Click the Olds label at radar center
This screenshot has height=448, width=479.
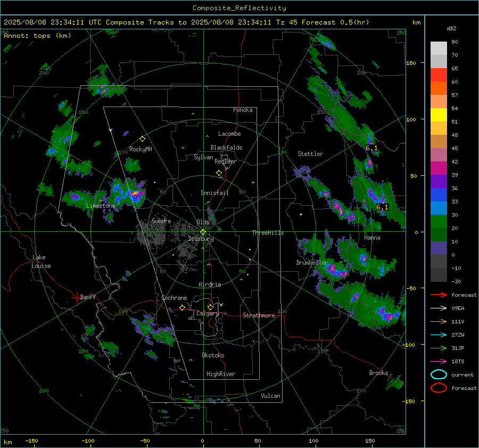(203, 222)
